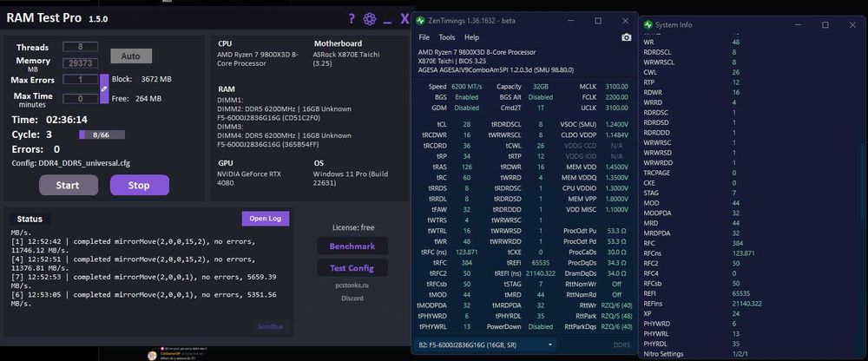
Task: Visit the pcstonks.ru link
Action: pos(352,286)
